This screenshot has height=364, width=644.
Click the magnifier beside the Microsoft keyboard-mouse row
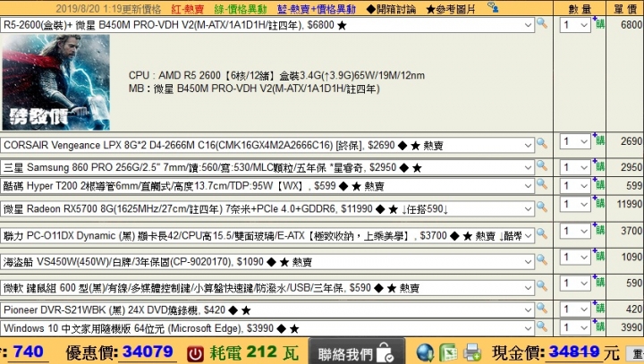(x=542, y=285)
